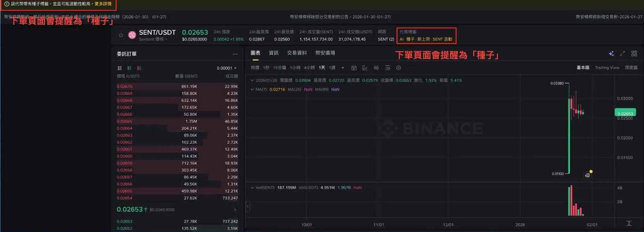Image resolution: width=644 pixels, height=232 pixels.
Task: Expand more time interval options arrow
Action: (x=342, y=68)
